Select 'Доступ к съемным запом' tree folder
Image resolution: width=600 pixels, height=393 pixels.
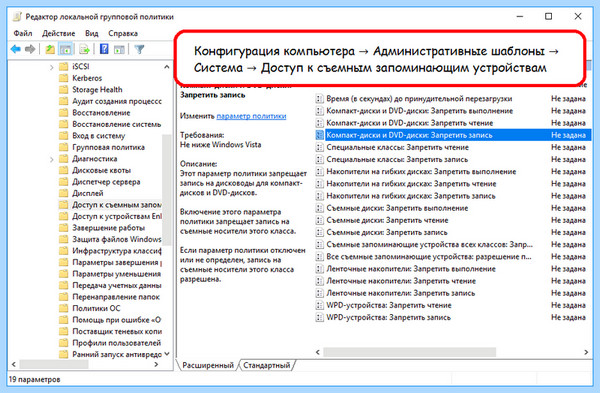(117, 205)
